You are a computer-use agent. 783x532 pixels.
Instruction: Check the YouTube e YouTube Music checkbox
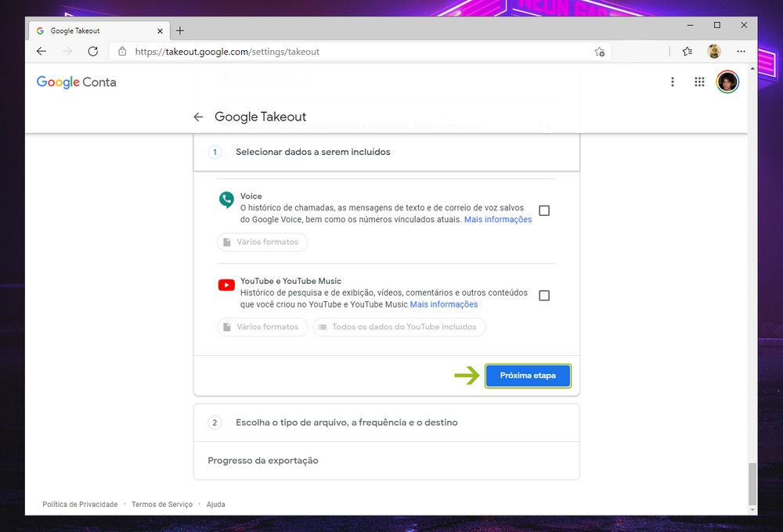(x=544, y=296)
